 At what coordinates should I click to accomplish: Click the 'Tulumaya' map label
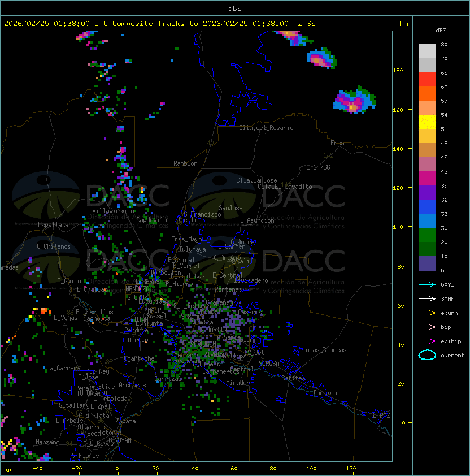(x=193, y=249)
